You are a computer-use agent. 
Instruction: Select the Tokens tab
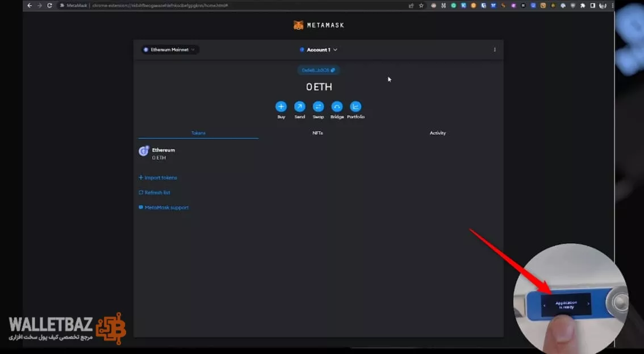(198, 133)
